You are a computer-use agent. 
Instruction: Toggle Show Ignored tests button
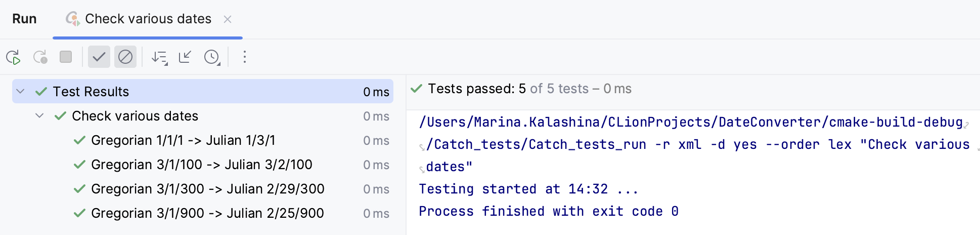point(125,57)
